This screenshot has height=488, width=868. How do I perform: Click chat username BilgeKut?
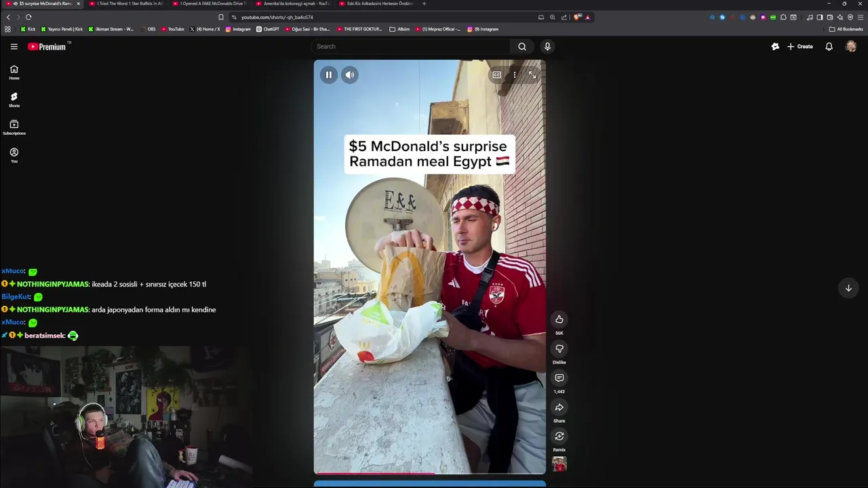click(x=16, y=297)
